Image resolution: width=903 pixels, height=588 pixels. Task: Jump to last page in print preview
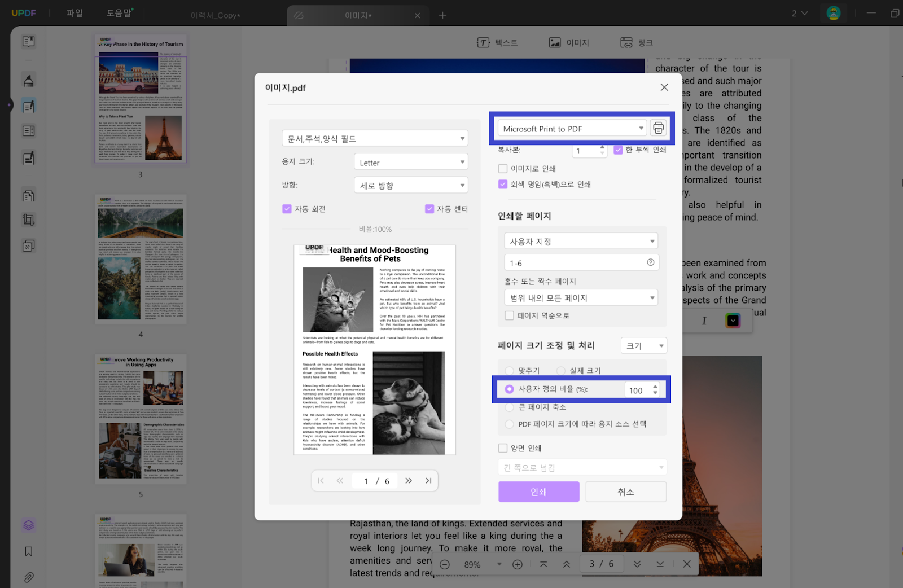(x=428, y=481)
